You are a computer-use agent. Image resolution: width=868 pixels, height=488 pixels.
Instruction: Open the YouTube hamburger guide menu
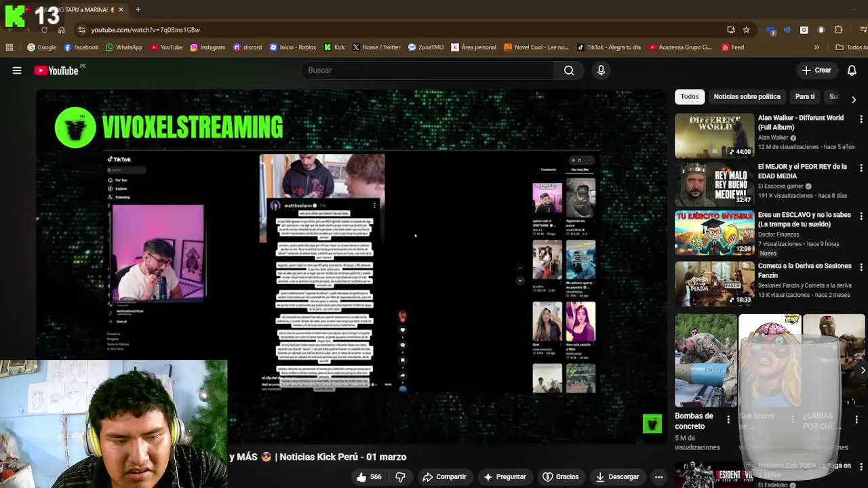(17, 70)
